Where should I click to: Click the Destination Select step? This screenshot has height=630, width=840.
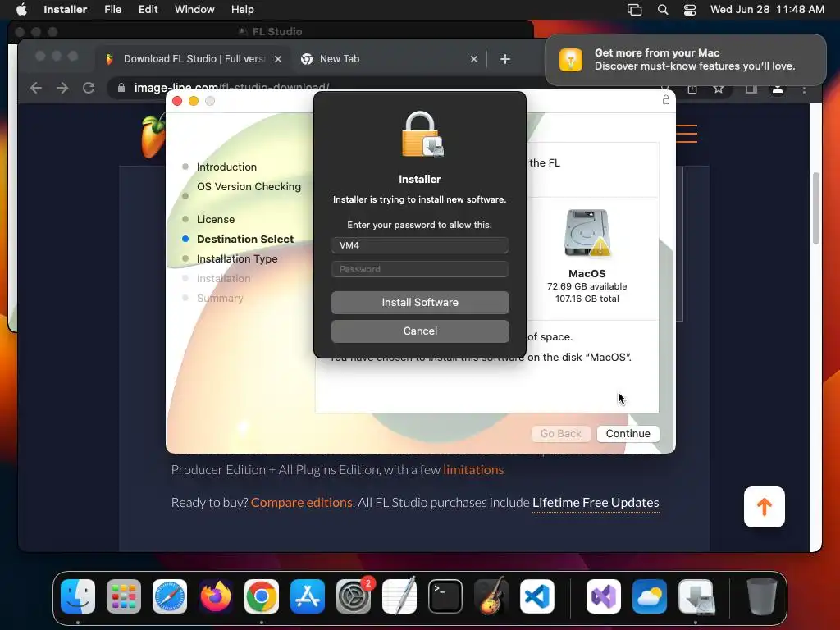[244, 239]
